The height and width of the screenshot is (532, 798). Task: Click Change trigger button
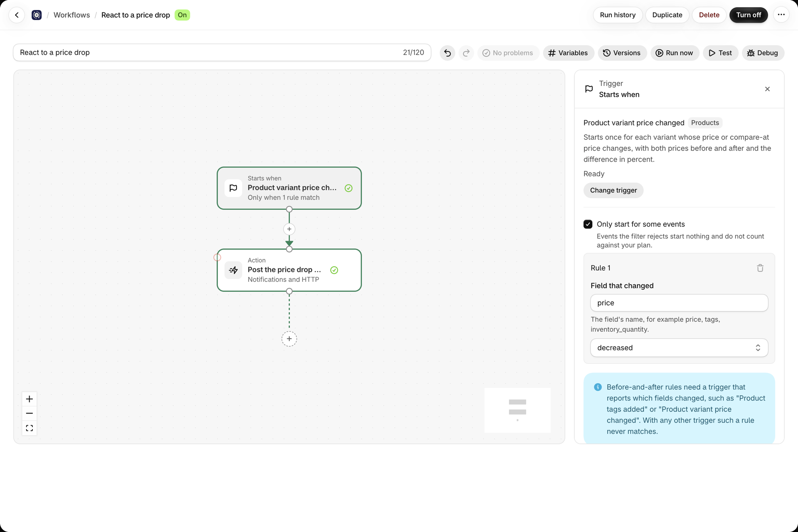[x=613, y=190]
